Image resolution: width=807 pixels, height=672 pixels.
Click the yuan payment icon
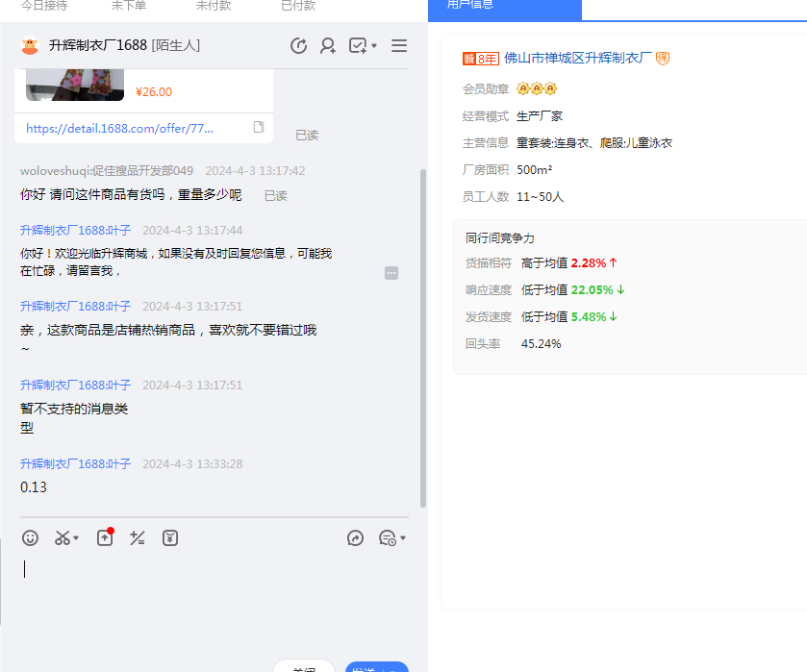[x=170, y=538]
